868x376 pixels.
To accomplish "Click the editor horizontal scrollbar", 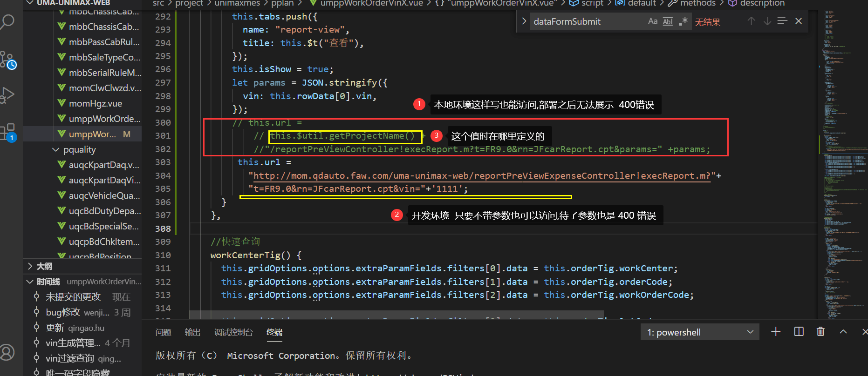I will click(396, 315).
